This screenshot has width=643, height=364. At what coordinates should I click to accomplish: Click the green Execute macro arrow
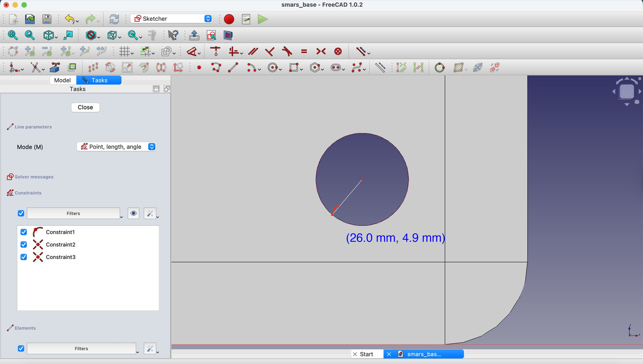263,19
